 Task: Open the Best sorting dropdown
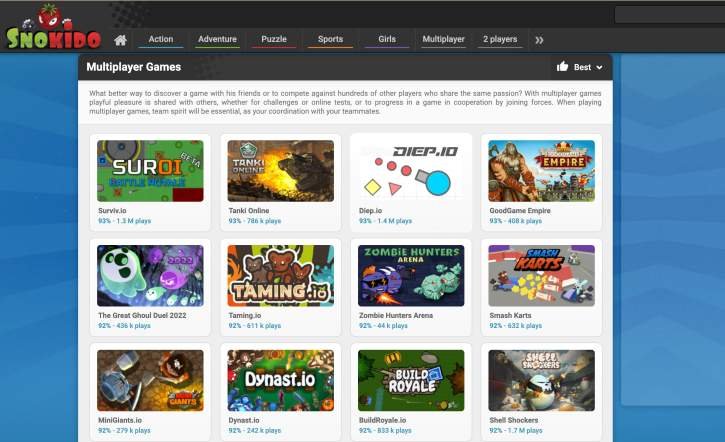[x=588, y=67]
